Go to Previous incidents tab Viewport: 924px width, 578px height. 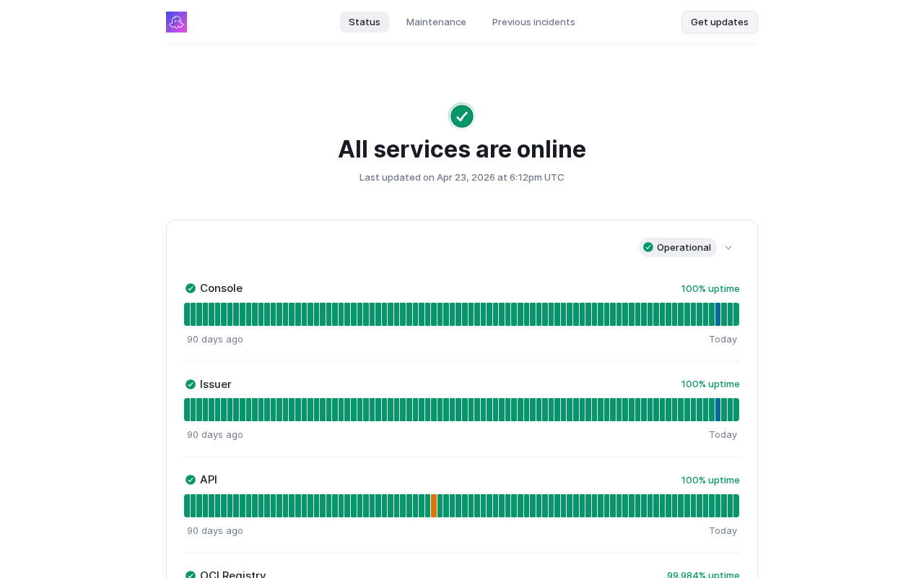click(x=533, y=22)
